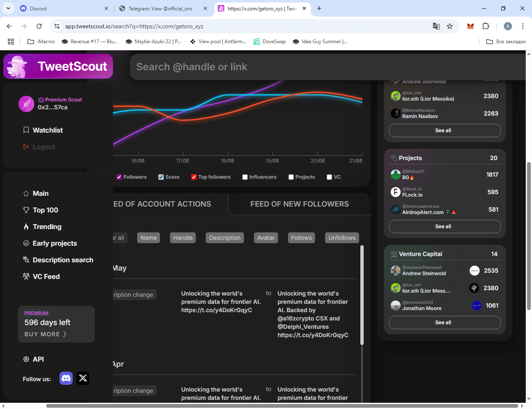This screenshot has height=409, width=532.
Task: Click the TweetScout logo
Action: (x=58, y=67)
